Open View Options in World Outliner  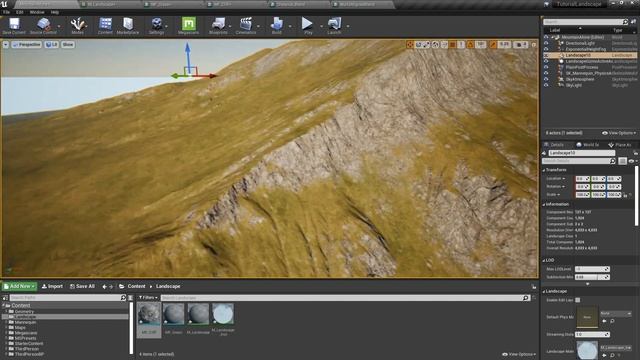[x=619, y=133]
